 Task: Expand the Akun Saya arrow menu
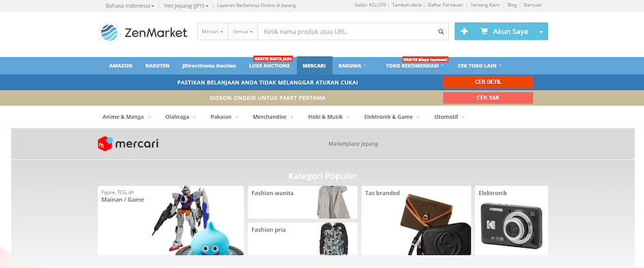[541, 31]
